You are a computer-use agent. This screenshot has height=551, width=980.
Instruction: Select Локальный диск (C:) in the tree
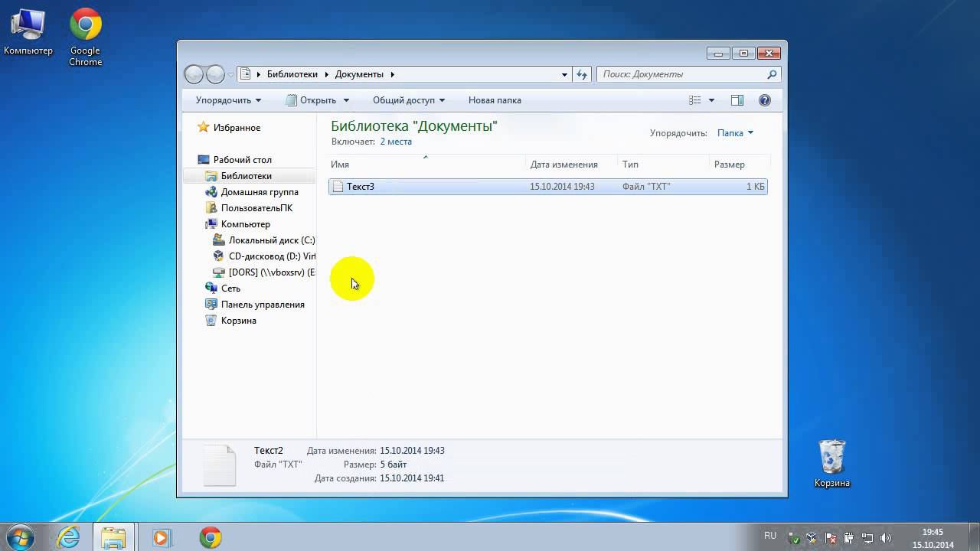(x=272, y=240)
